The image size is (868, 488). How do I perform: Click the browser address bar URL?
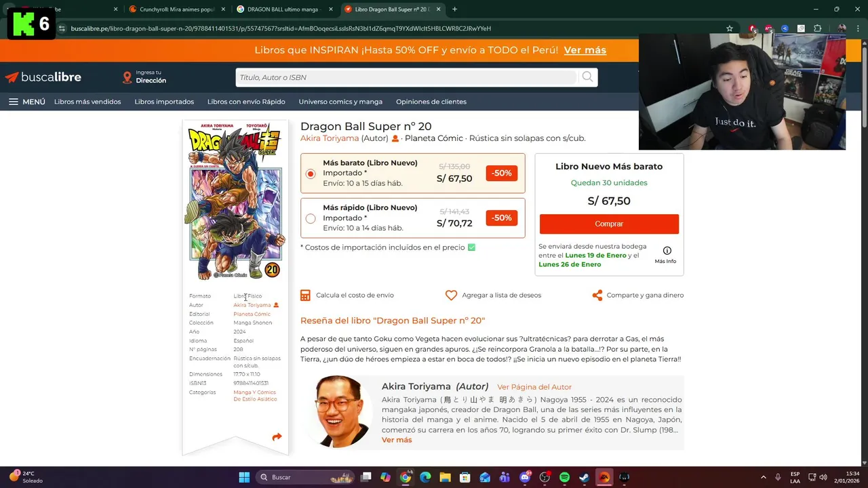click(x=281, y=28)
